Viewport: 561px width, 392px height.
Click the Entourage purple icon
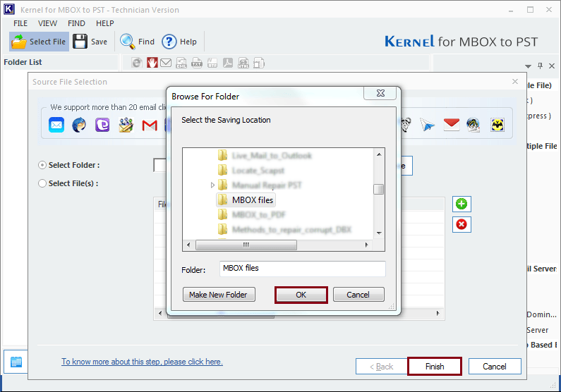(x=102, y=125)
